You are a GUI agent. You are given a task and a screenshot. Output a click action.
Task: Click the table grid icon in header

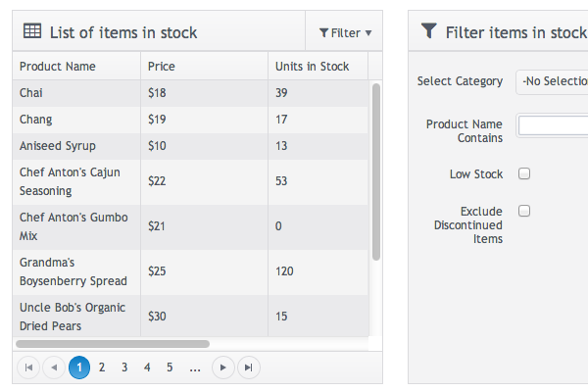coord(32,32)
